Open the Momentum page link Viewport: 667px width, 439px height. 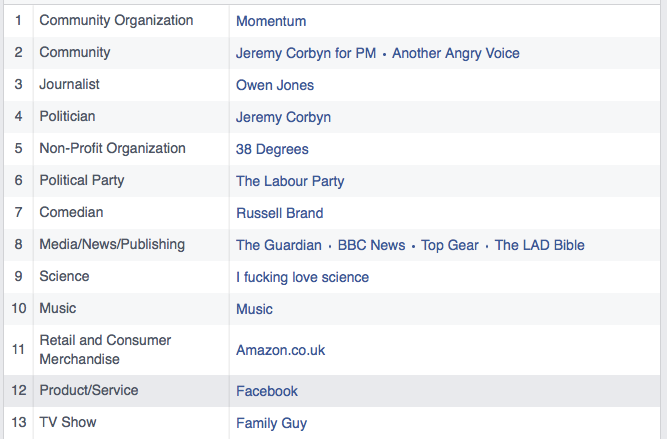pyautogui.click(x=271, y=21)
